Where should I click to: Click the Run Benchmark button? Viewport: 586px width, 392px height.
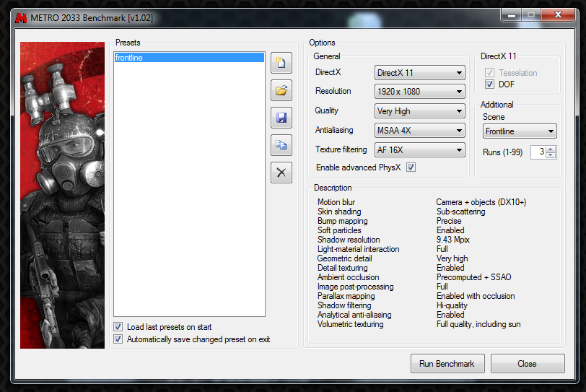point(447,364)
